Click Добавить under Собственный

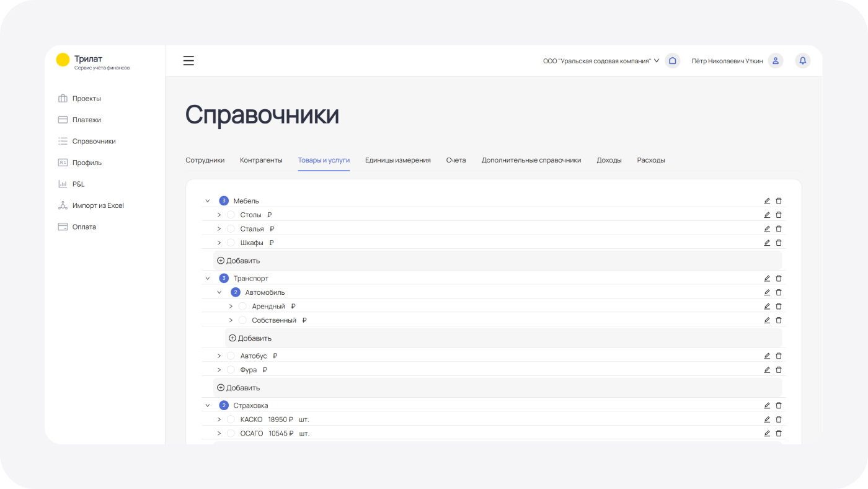(250, 338)
